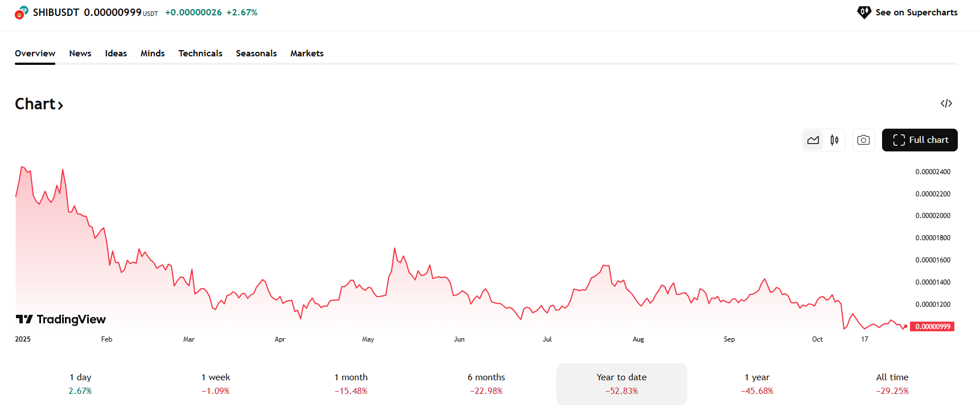Image resolution: width=980 pixels, height=411 pixels.
Task: Choose the 1 month time range
Action: tap(351, 384)
